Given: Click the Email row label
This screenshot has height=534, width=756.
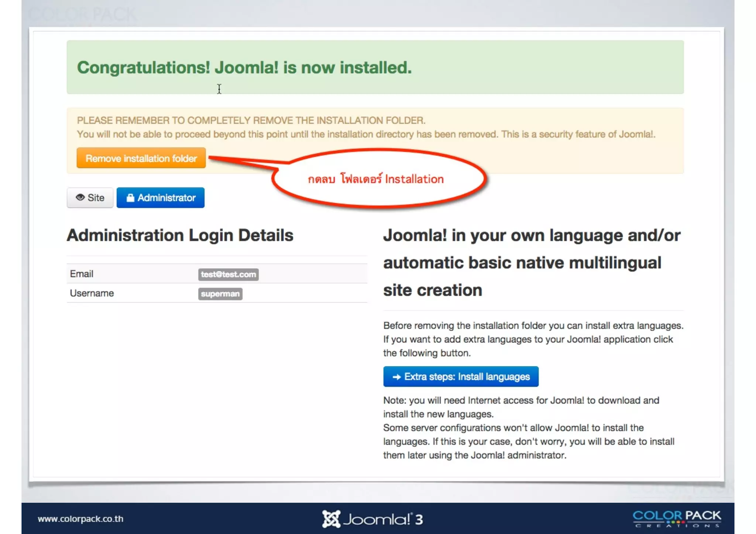Looking at the screenshot, I should [82, 274].
